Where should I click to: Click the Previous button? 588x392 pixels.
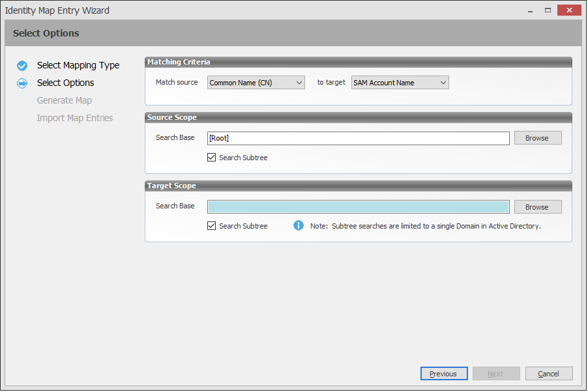(443, 374)
